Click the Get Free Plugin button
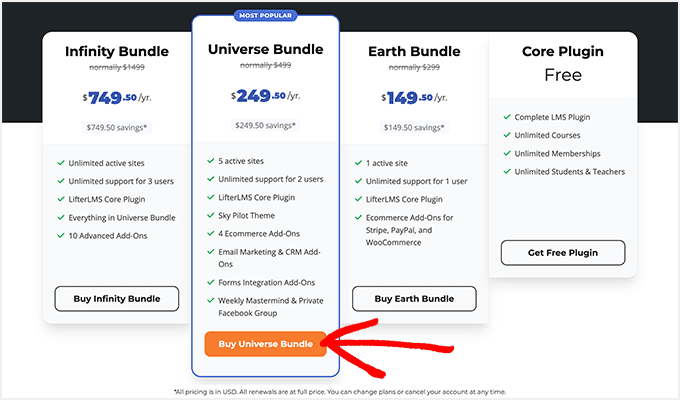The width and height of the screenshot is (680, 400). pyautogui.click(x=562, y=253)
